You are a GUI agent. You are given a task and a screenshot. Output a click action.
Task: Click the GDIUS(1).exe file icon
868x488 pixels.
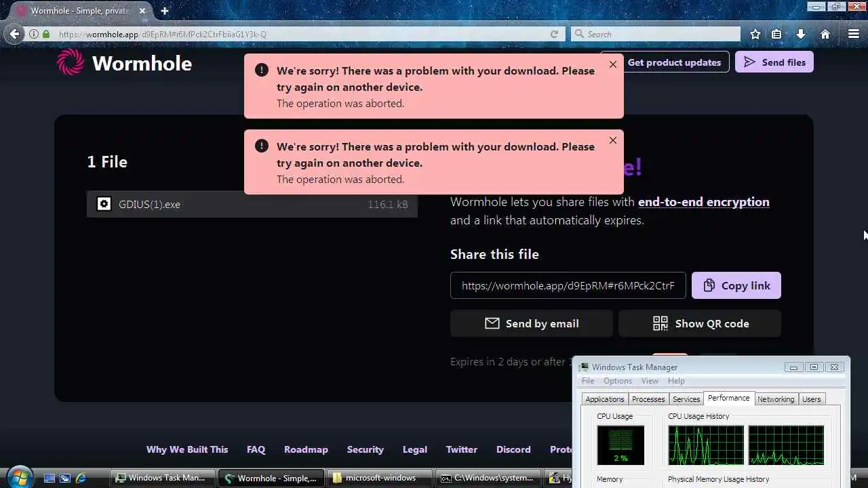104,204
